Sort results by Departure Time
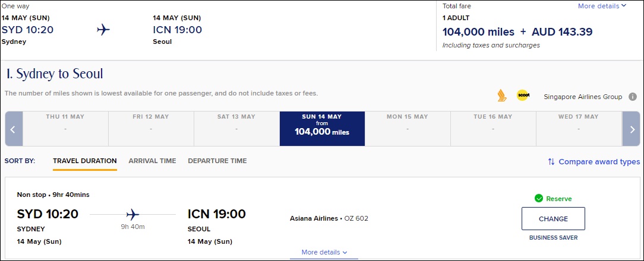The height and width of the screenshot is (261, 644). click(x=217, y=161)
